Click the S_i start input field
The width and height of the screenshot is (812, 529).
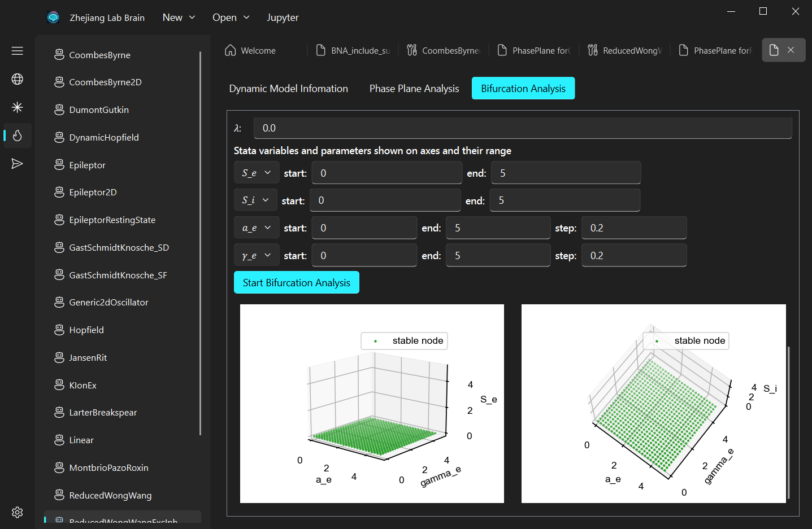tap(385, 200)
